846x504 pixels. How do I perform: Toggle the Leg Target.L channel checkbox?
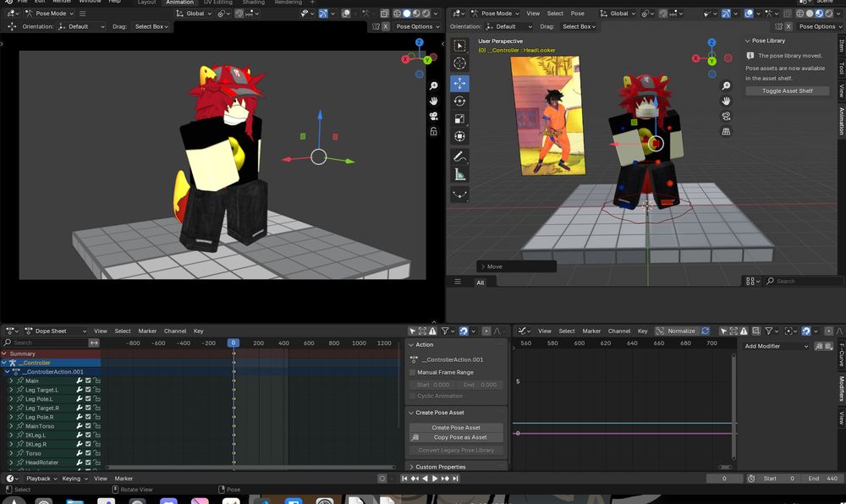pyautogui.click(x=88, y=390)
